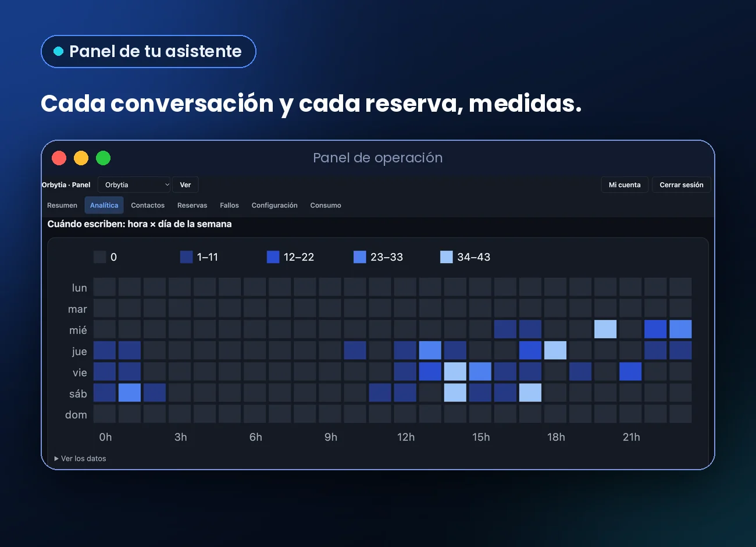Select the vie 21h heatmap cell
The height and width of the screenshot is (547, 756).
pos(630,371)
